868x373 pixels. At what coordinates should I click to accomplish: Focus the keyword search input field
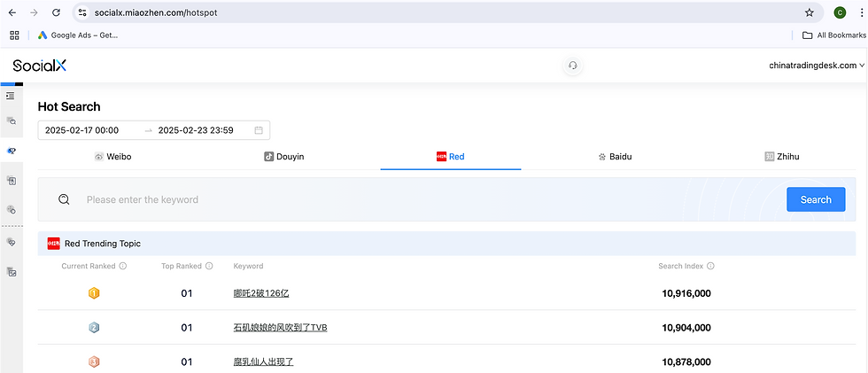coord(432,199)
